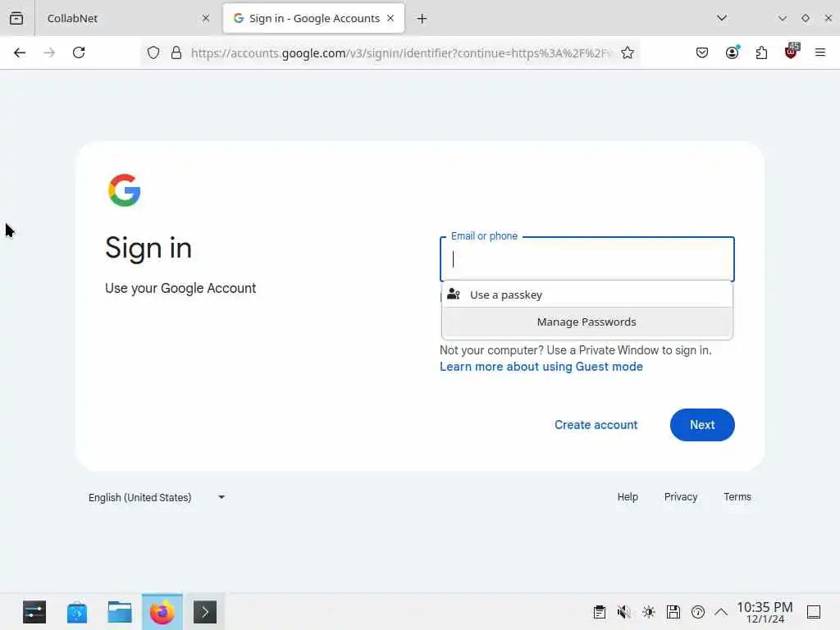Open the Extensions puzzle icon

(x=761, y=52)
